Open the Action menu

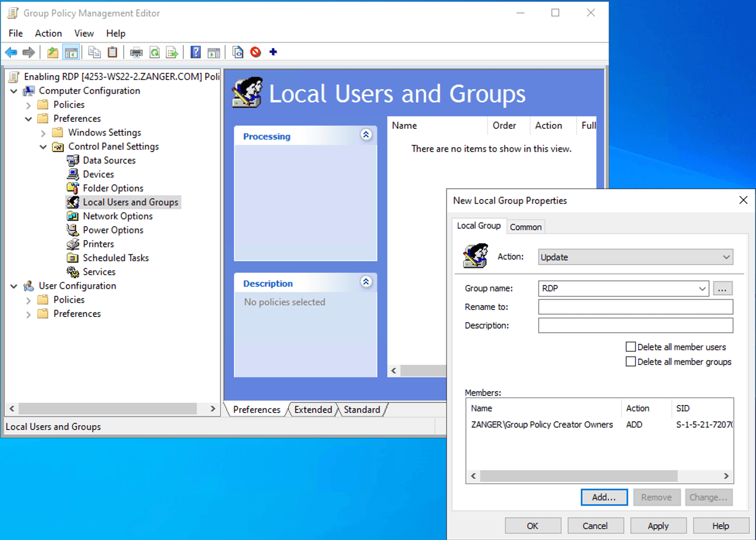click(x=48, y=33)
